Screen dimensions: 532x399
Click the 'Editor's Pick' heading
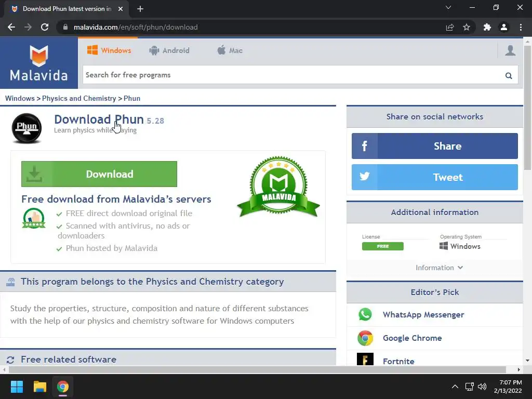click(x=435, y=292)
